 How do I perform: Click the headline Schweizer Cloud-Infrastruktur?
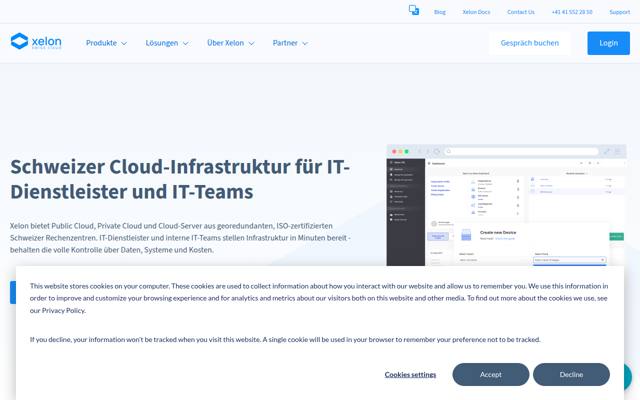pos(180,179)
